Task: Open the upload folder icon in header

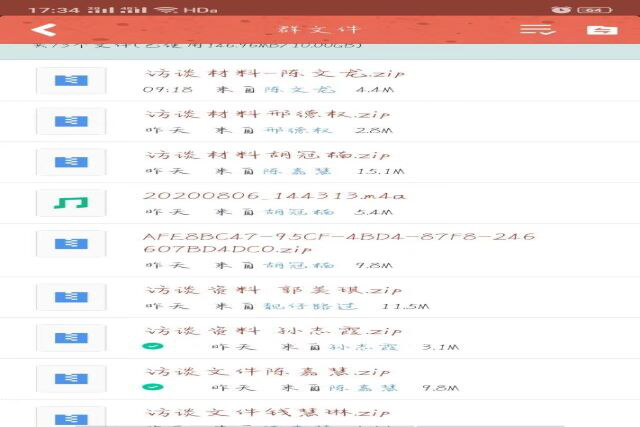Action: [602, 30]
